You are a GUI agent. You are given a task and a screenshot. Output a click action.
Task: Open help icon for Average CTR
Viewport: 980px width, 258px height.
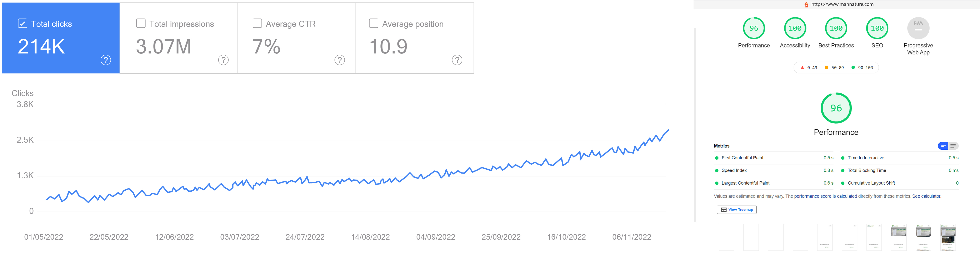340,60
